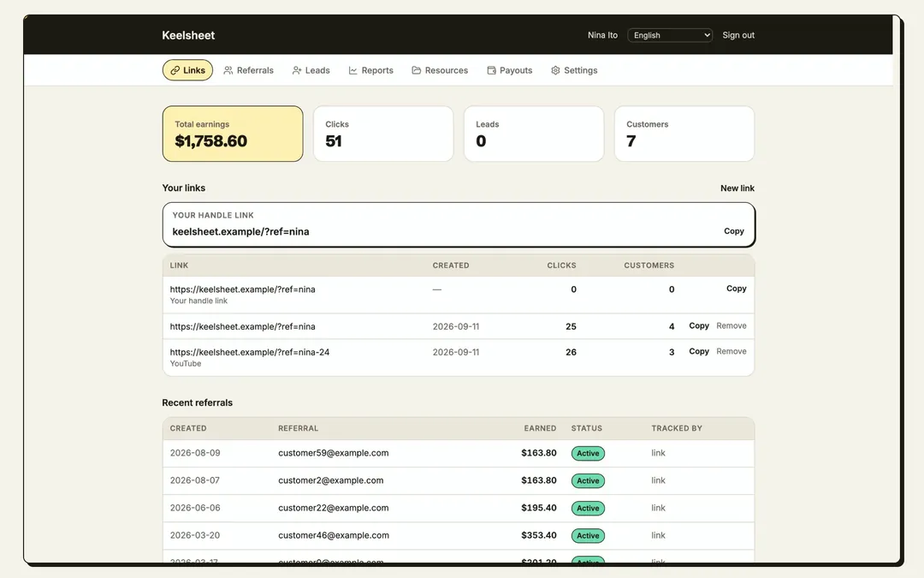Viewport: 924px width, 578px height.
Task: Click the Clicks stat card
Action: 383,134
